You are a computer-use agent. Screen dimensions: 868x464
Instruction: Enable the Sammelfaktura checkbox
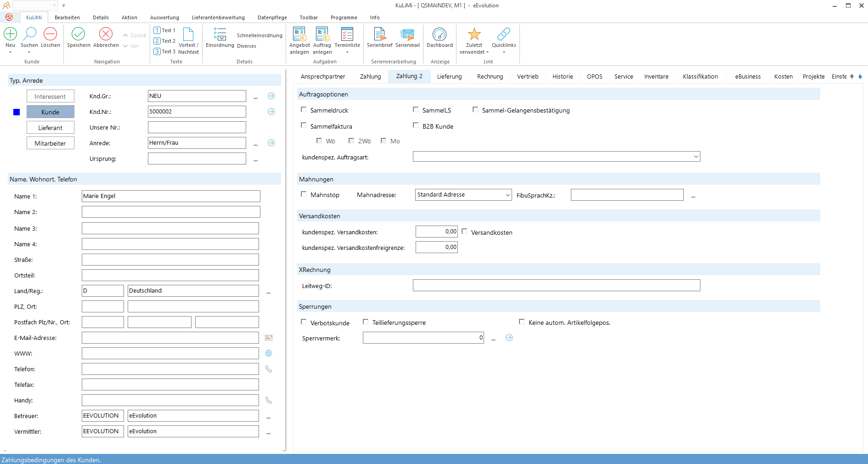point(304,125)
